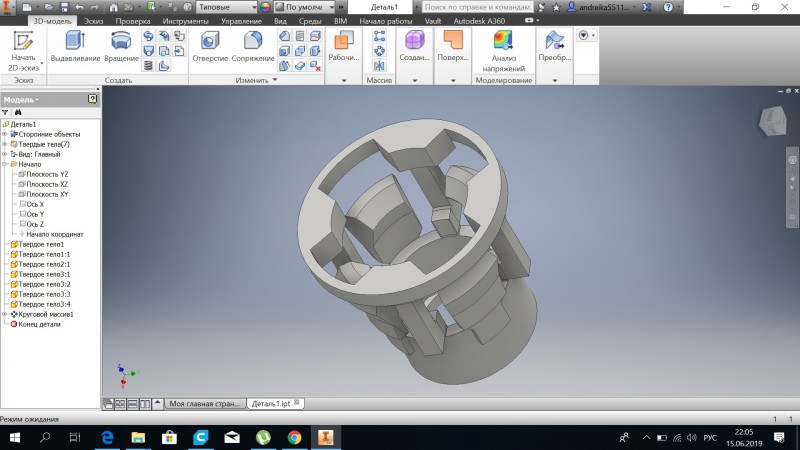Open the Эскиз ribbon tab

pos(93,21)
